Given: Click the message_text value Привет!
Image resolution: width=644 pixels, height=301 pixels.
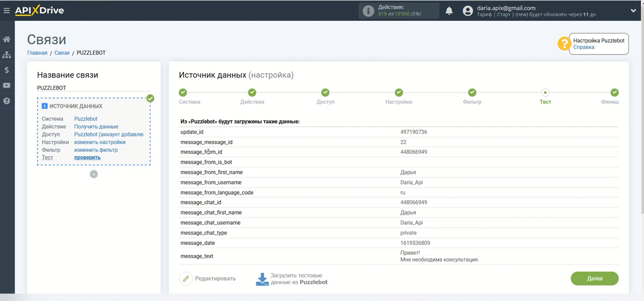Looking at the screenshot, I should point(410,253).
